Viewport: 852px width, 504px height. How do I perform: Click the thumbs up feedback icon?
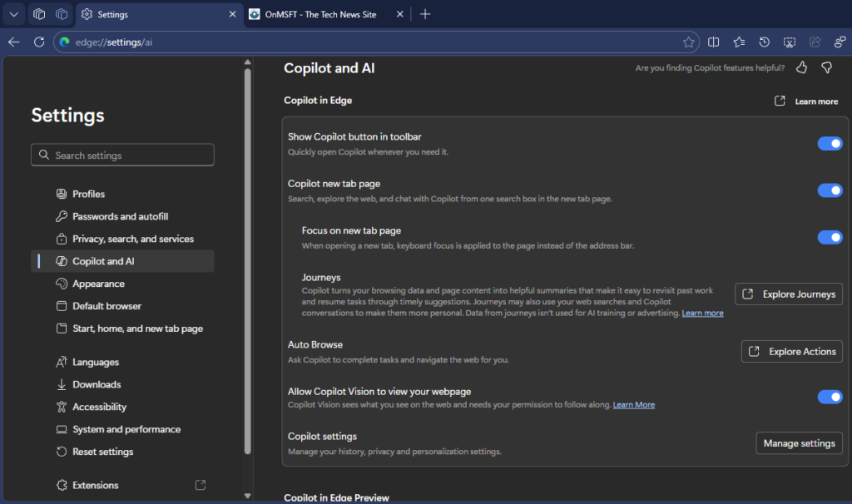(x=801, y=67)
